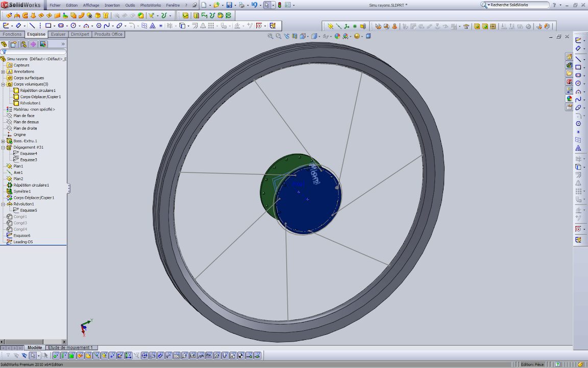Select the Straight Slot sketch tool
The image size is (588, 368).
[61, 26]
